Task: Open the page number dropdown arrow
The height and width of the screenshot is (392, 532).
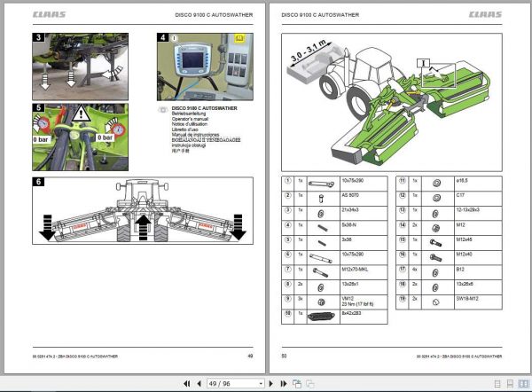Action: click(x=261, y=384)
